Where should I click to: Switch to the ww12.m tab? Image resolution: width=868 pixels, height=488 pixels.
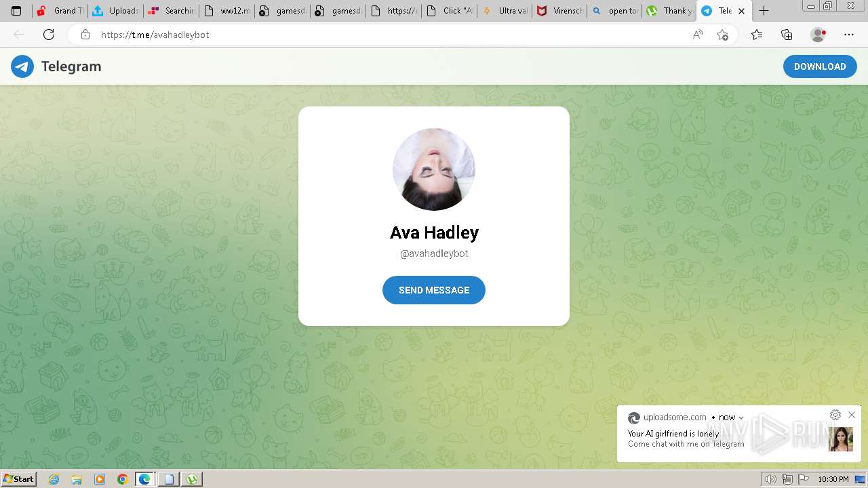pyautogui.click(x=227, y=11)
